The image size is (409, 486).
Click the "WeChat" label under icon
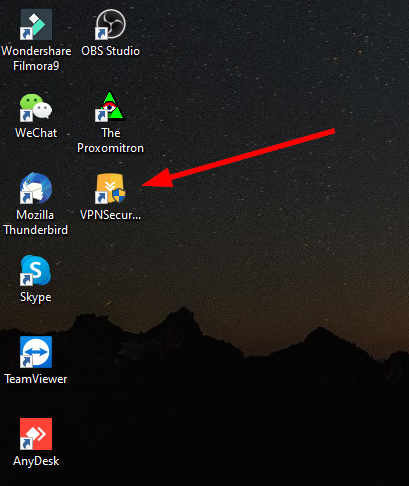coord(36,133)
